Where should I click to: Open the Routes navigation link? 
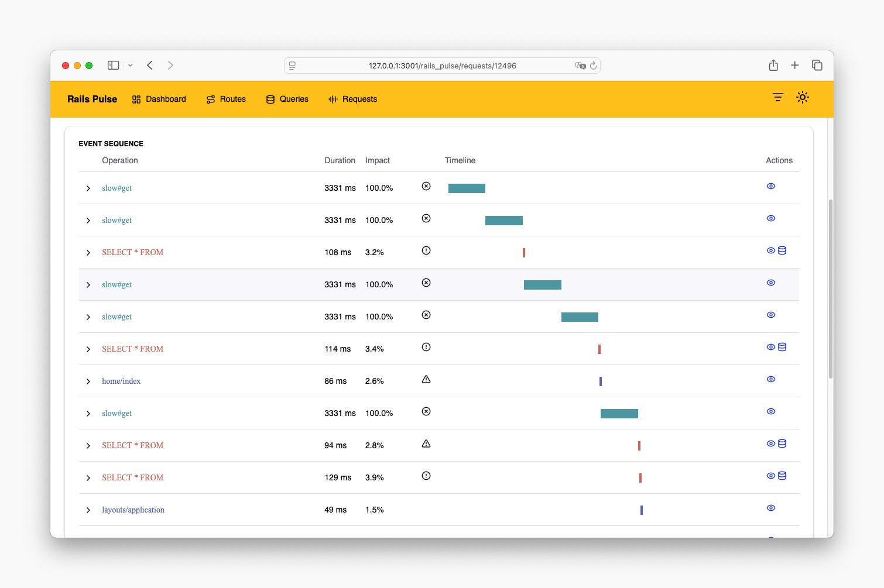tap(225, 99)
